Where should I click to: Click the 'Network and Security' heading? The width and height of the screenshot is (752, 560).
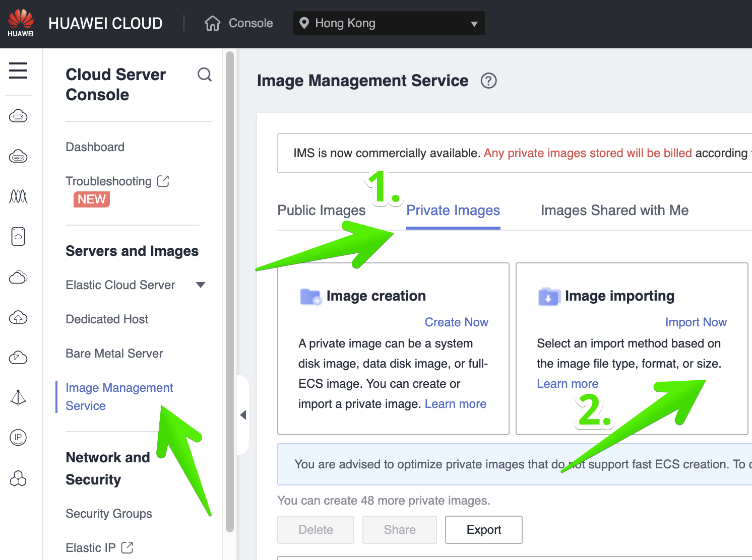pos(108,468)
